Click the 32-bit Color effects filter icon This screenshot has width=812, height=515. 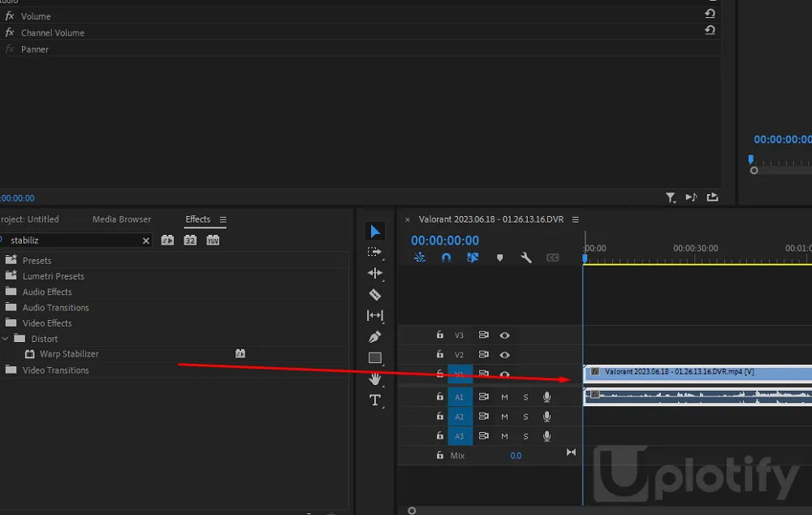190,240
